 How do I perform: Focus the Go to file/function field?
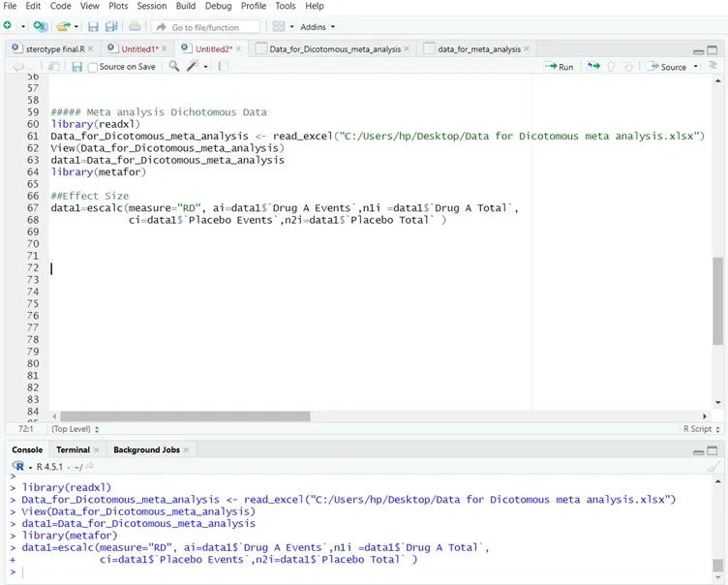[x=205, y=27]
